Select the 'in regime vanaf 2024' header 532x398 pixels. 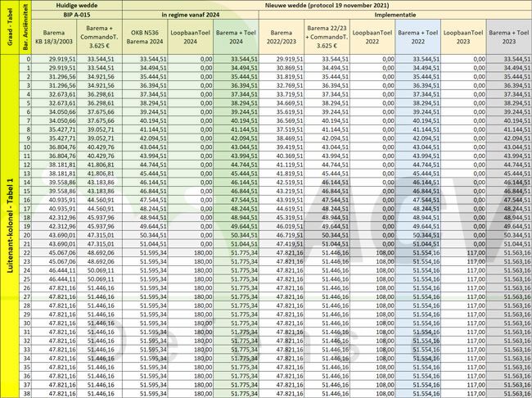point(191,15)
